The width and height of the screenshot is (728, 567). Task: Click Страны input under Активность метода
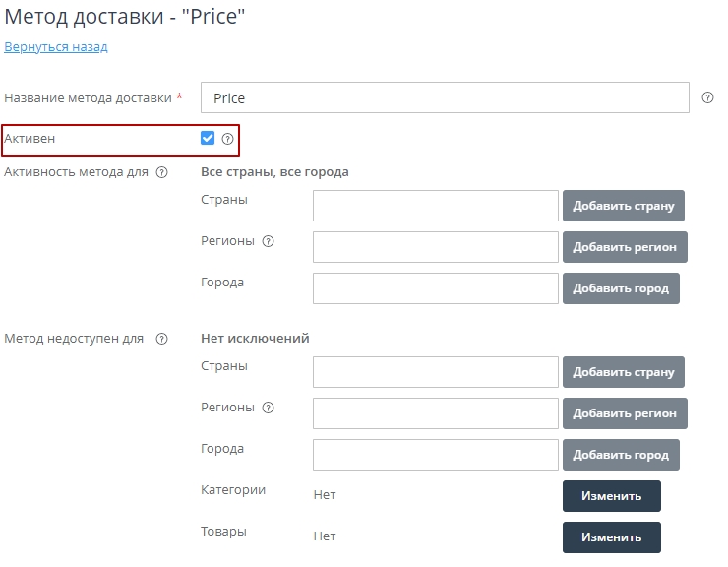click(436, 206)
